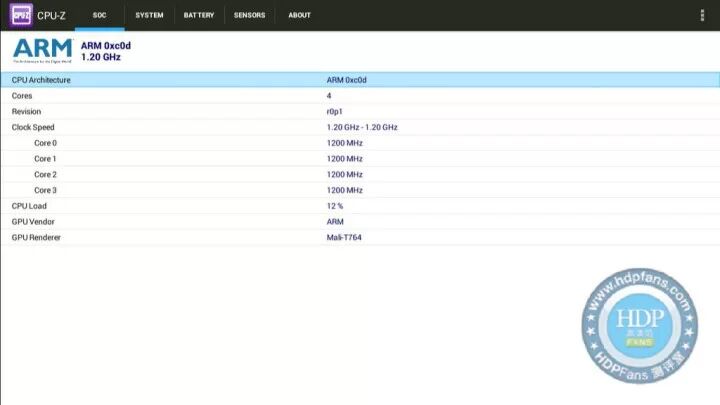Screen dimensions: 720x405
Task: Select the Core 1 label
Action: click(x=45, y=159)
